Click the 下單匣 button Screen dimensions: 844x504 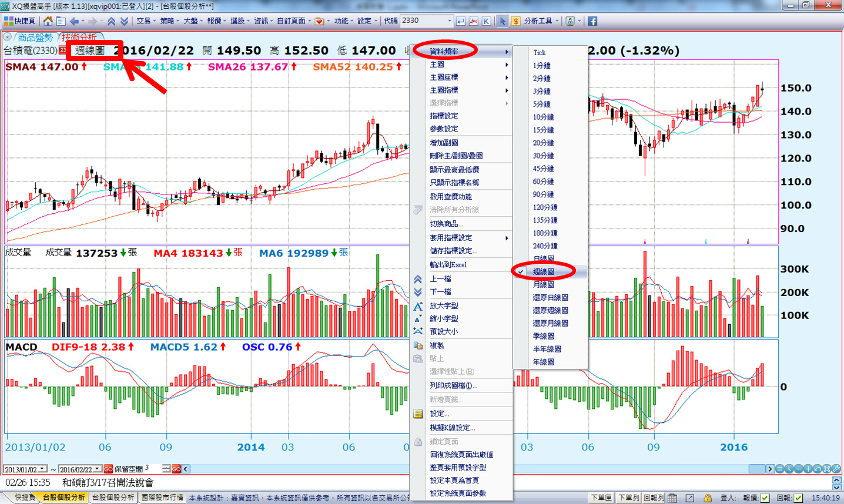pyautogui.click(x=601, y=498)
